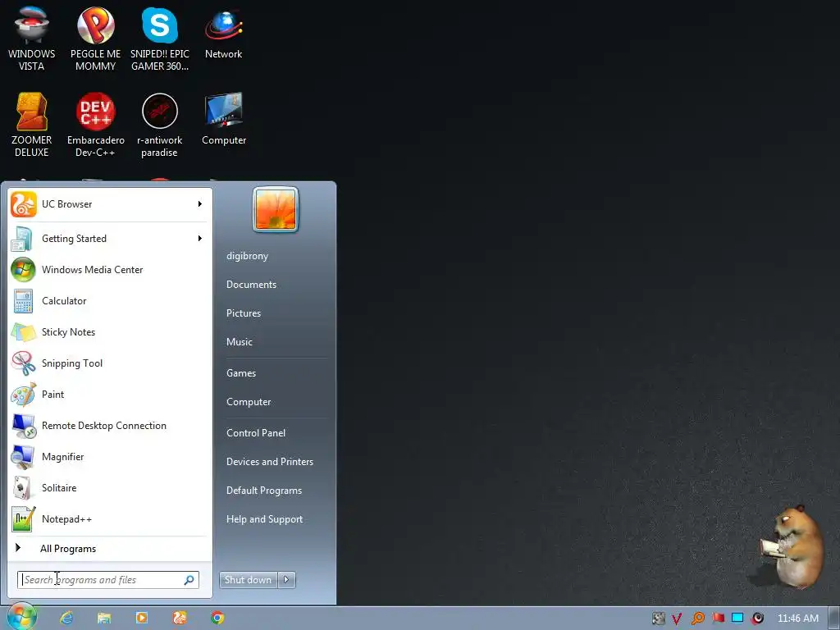Select the SNIPED!! EPIC GAMER 360 Skype icon

click(160, 39)
